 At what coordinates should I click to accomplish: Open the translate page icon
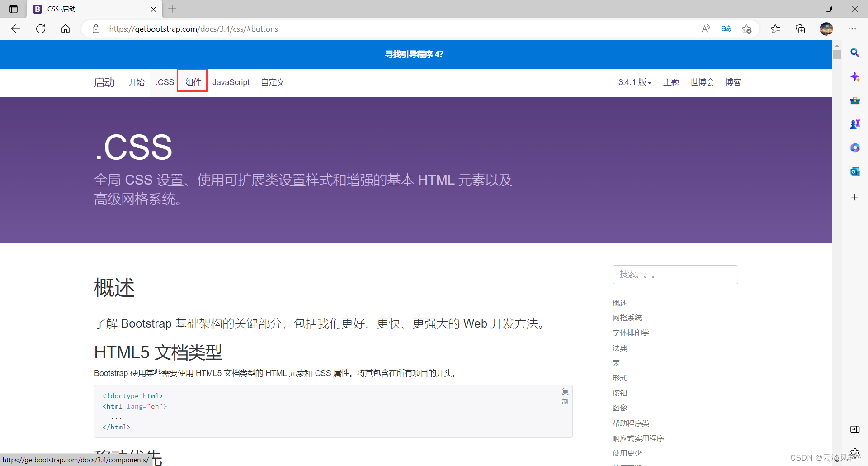coord(726,29)
